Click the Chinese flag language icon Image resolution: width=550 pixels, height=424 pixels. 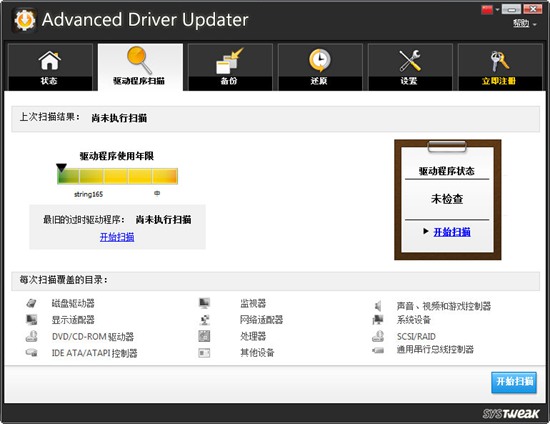coord(487,9)
